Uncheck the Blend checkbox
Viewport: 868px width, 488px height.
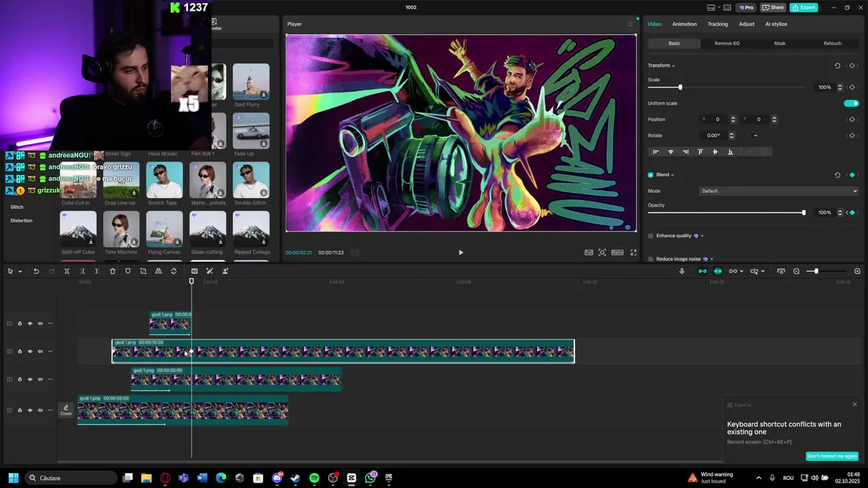(650, 175)
